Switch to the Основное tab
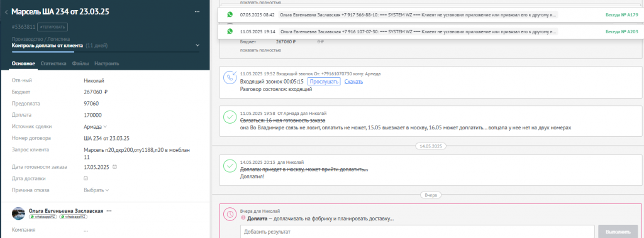The height and width of the screenshot is (238, 644). tap(23, 63)
